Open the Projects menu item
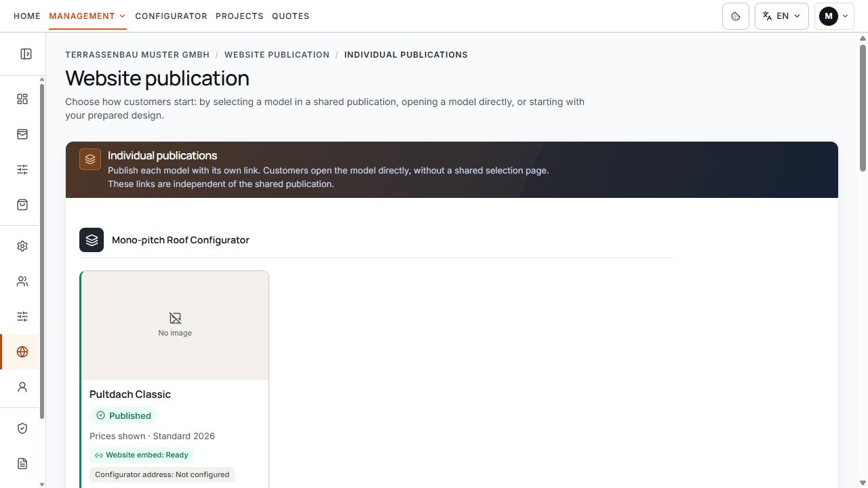The width and height of the screenshot is (868, 488). pos(239,16)
